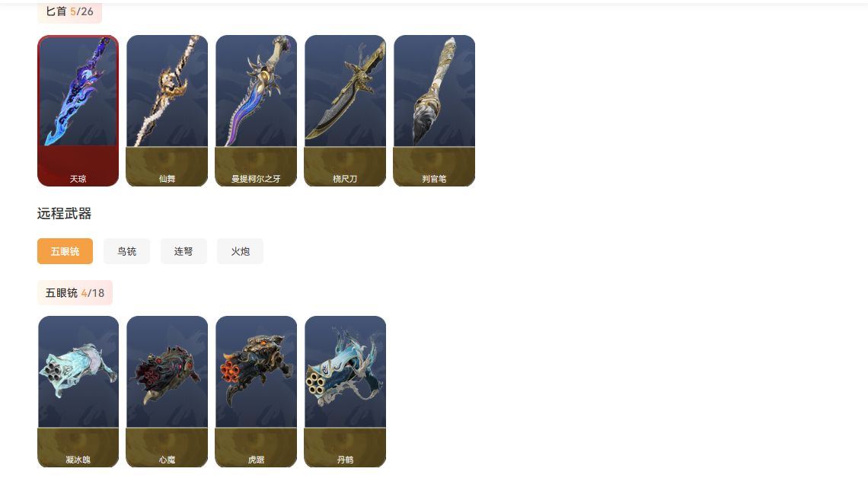Choose the 曼提柯尔之牙 dagger skin

(257, 110)
